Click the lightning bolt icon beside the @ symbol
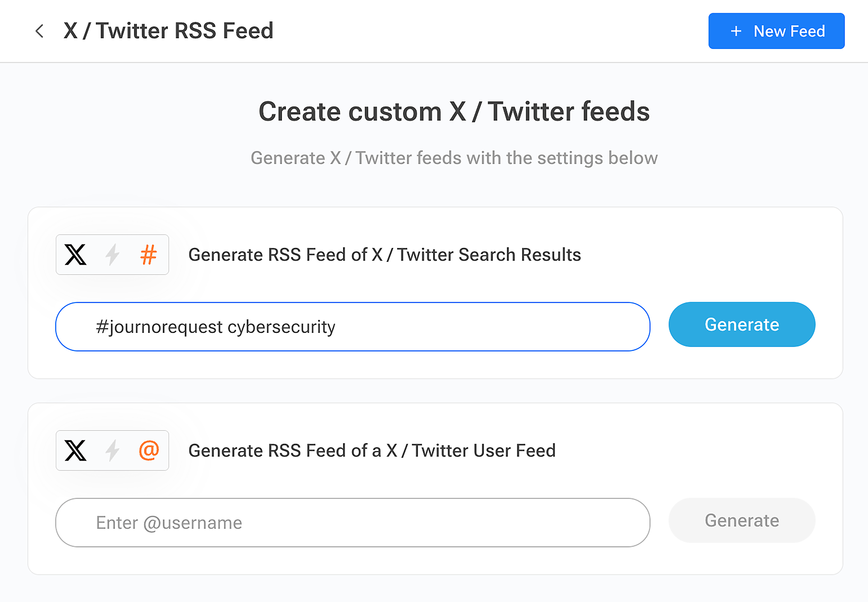868x602 pixels. [x=112, y=450]
